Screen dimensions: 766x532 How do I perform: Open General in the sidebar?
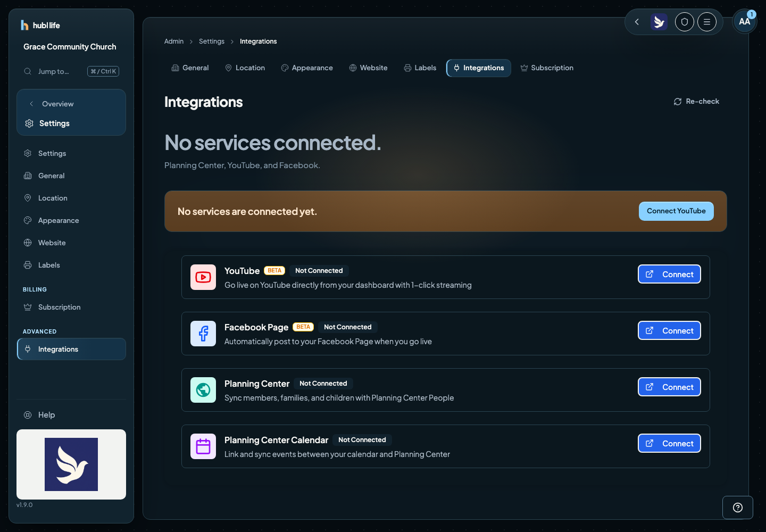71,176
